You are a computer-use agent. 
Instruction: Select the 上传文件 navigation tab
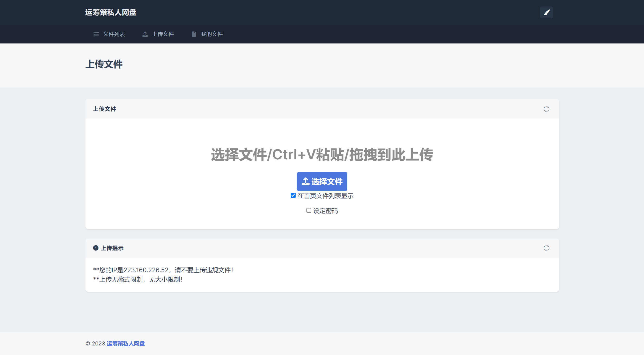[163, 34]
